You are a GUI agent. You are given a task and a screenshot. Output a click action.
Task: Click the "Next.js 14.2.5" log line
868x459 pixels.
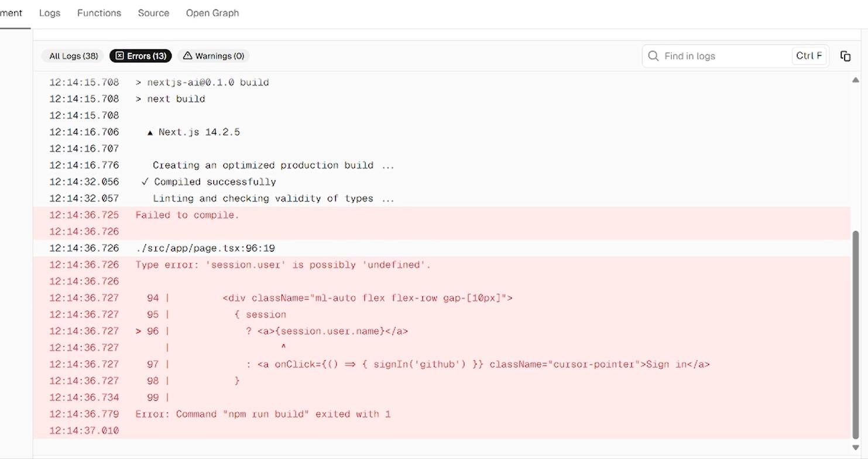point(441,132)
